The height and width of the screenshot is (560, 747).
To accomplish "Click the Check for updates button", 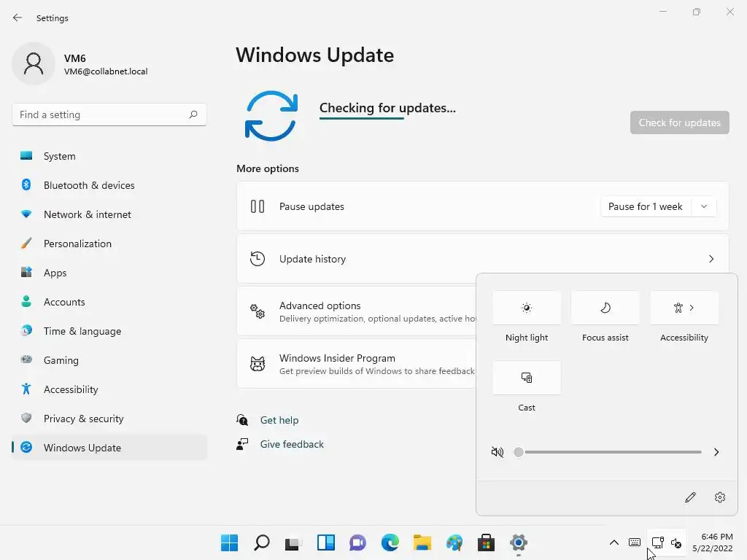I will pyautogui.click(x=679, y=122).
